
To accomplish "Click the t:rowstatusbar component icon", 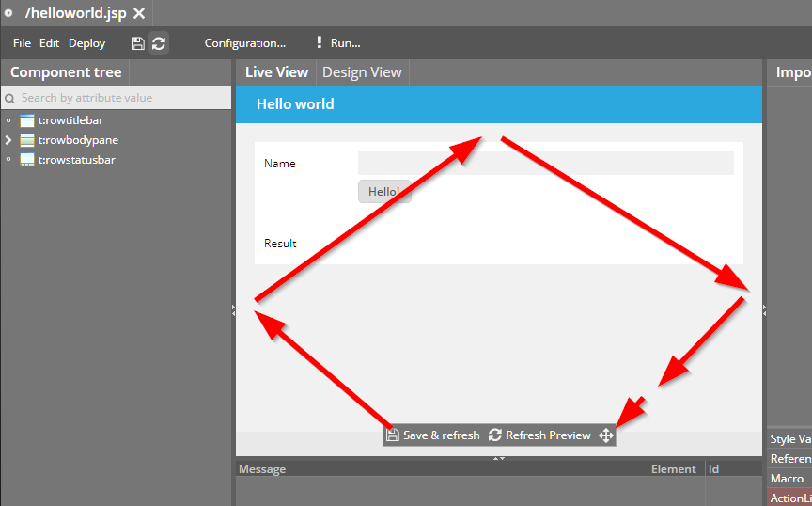I will pyautogui.click(x=27, y=160).
